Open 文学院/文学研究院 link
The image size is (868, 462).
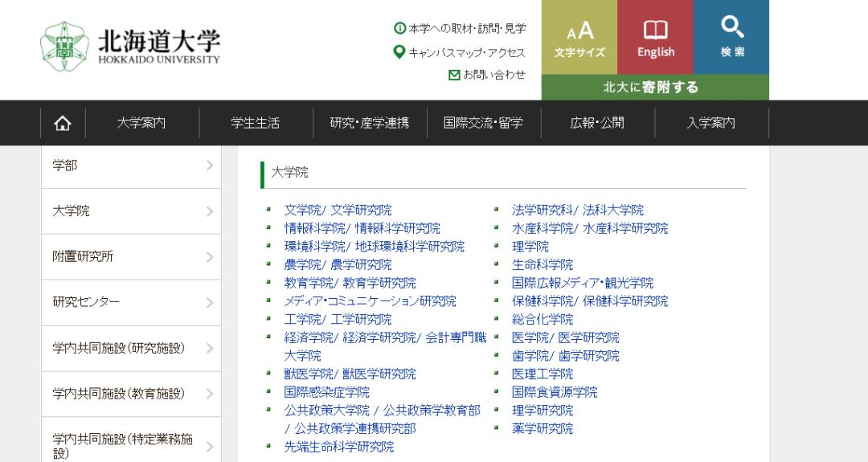(338, 211)
